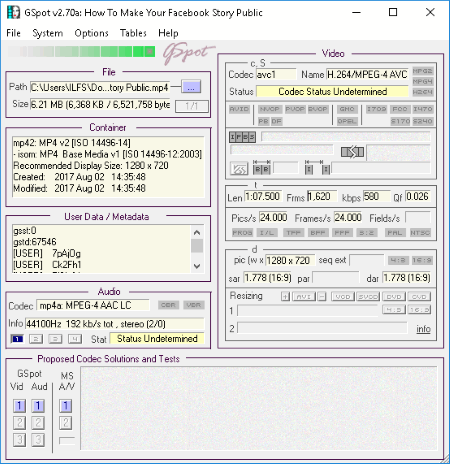This screenshot has height=464, width=450.
Task: Click the 1/1 file counter button
Action: click(192, 106)
